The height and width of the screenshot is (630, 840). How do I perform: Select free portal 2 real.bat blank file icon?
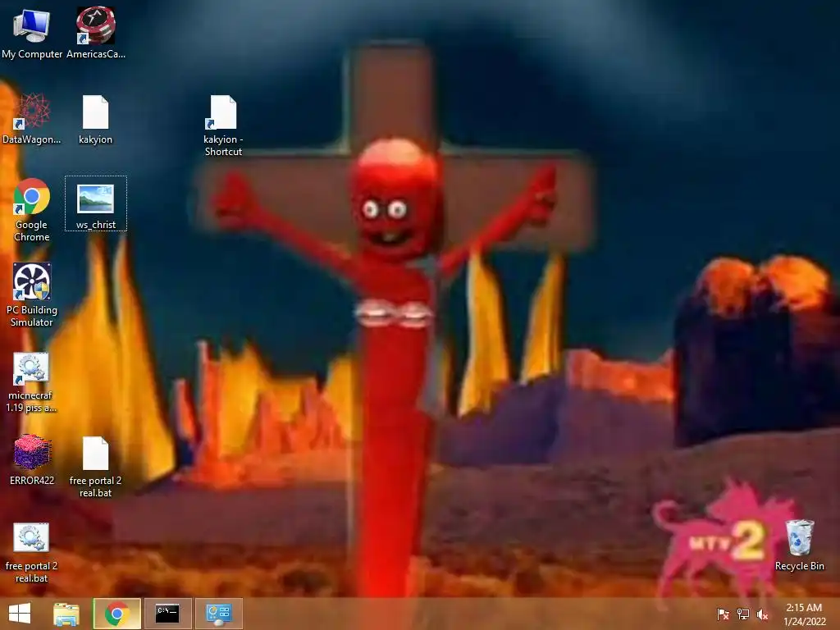[x=95, y=467]
